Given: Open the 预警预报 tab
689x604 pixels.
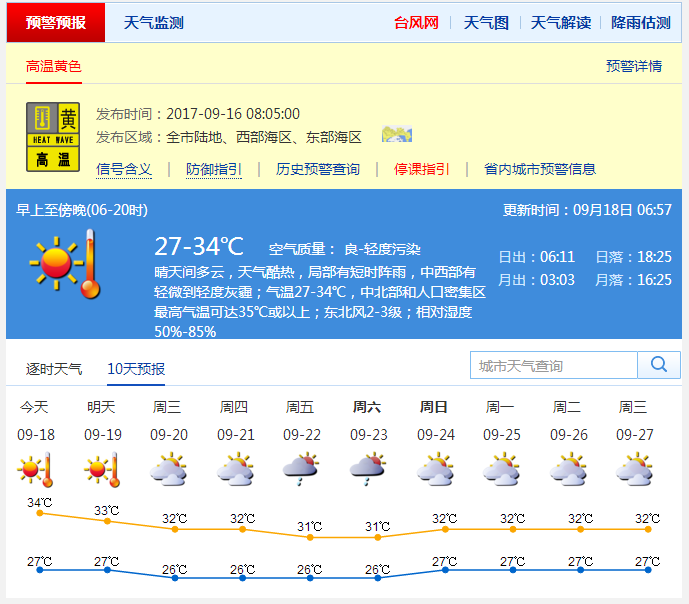Looking at the screenshot, I should coord(56,22).
